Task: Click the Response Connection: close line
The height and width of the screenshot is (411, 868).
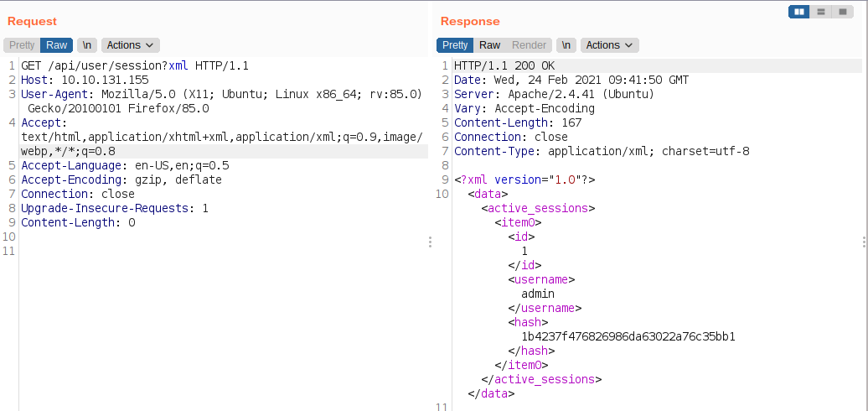Action: 511,138
